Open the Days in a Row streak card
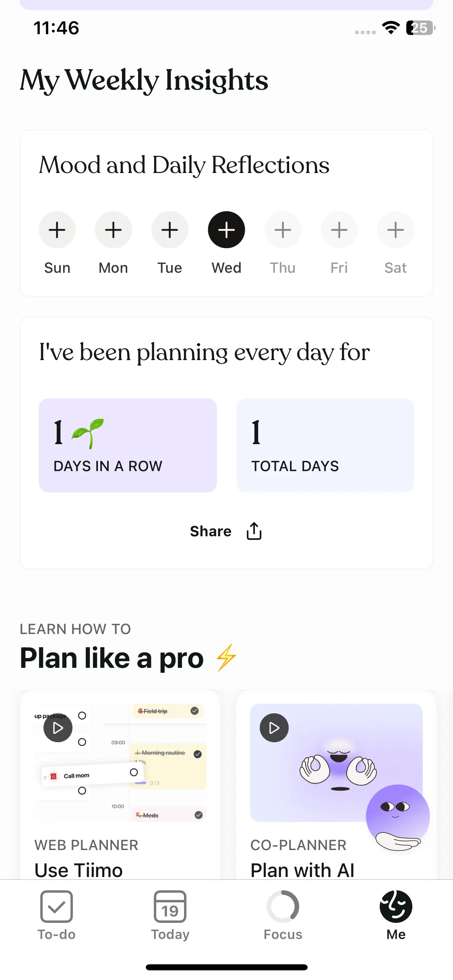 (x=128, y=445)
